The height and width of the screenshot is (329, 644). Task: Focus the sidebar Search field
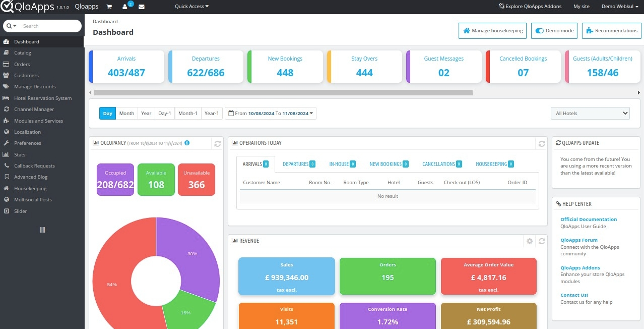(50, 26)
